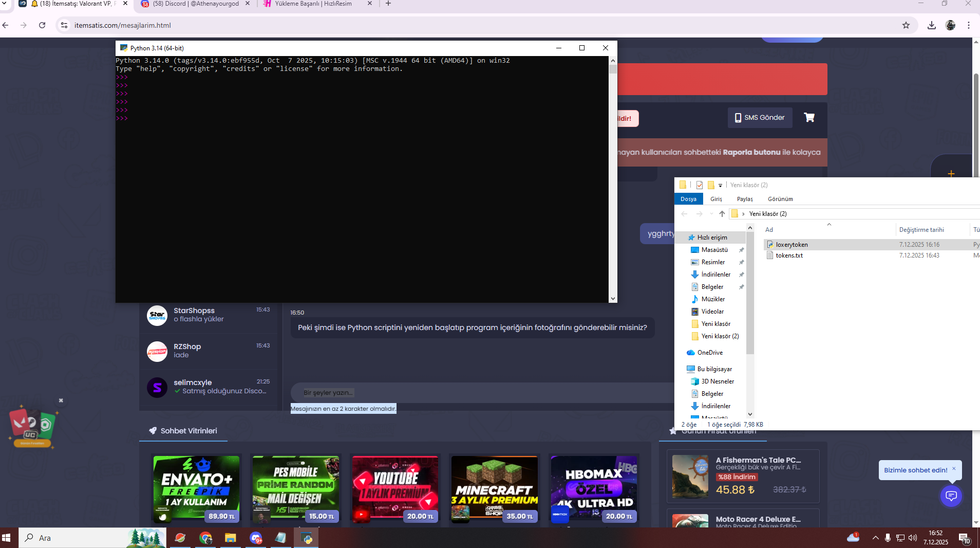
Task: Click the Properties icon in Explorer quick toolbar
Action: (700, 185)
